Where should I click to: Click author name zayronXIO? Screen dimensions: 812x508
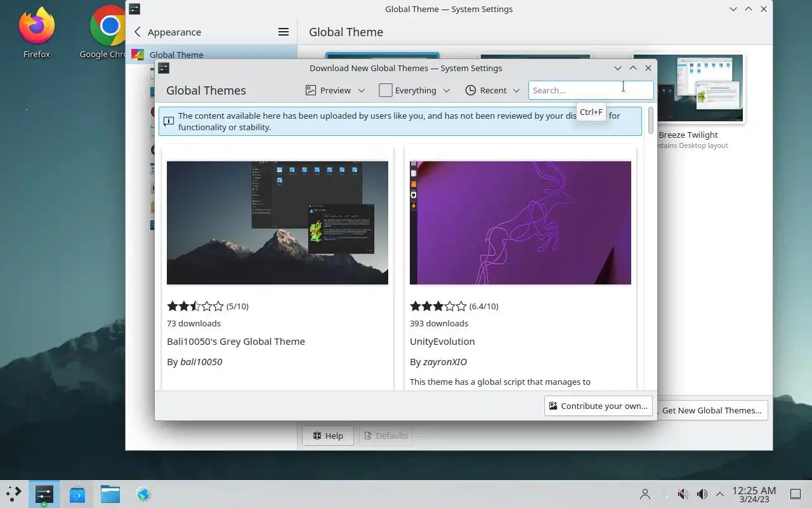tap(445, 362)
